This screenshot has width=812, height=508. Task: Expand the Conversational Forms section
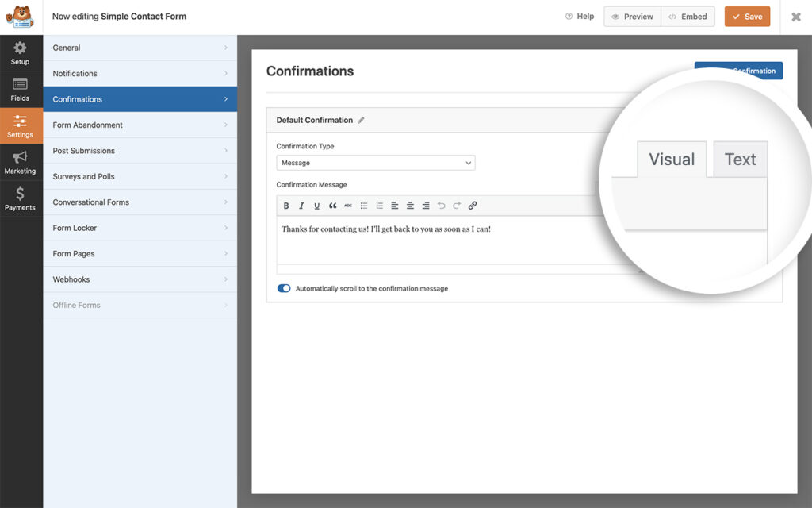coord(140,202)
